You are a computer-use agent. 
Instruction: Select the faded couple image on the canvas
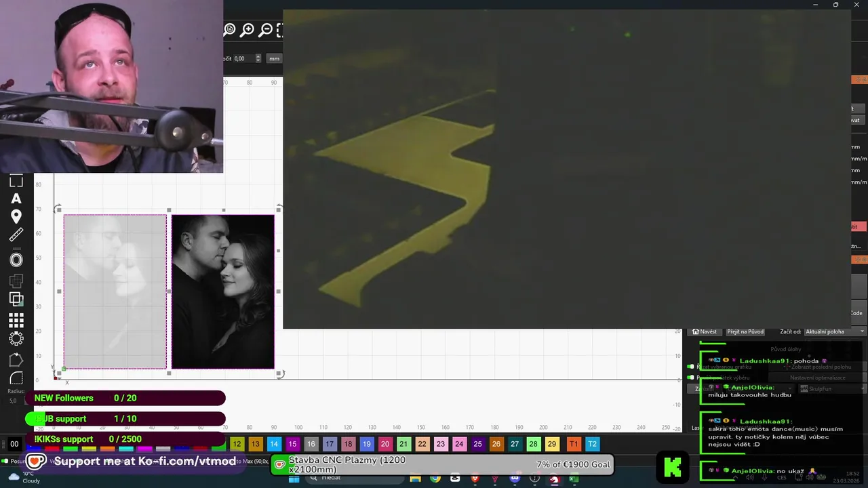point(115,291)
